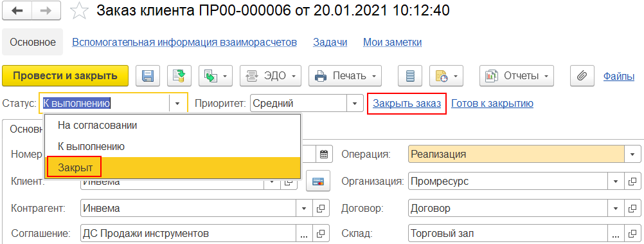Viewport: 644px width, 244px height.
Task: Select К выполнению in status list
Action: coord(173,146)
